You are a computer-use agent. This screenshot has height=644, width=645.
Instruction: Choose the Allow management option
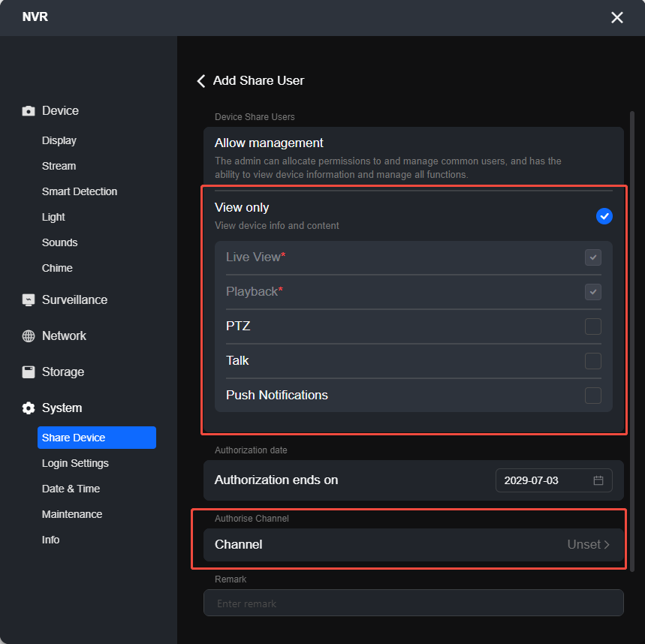[x=414, y=158]
